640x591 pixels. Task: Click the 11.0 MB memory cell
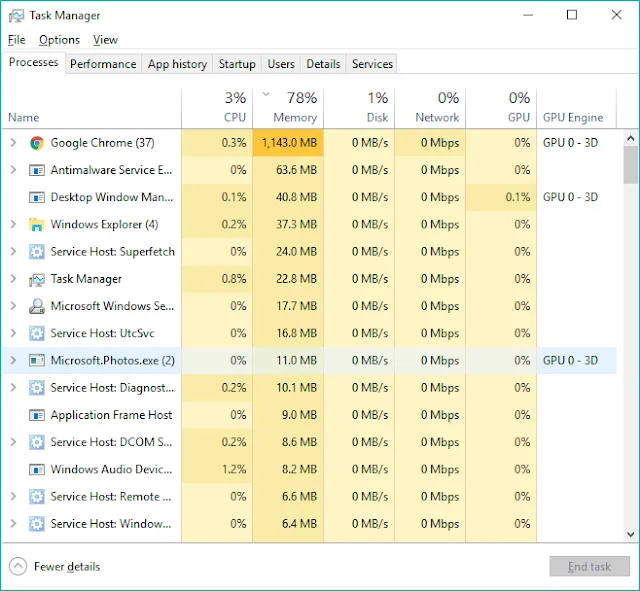(x=288, y=360)
